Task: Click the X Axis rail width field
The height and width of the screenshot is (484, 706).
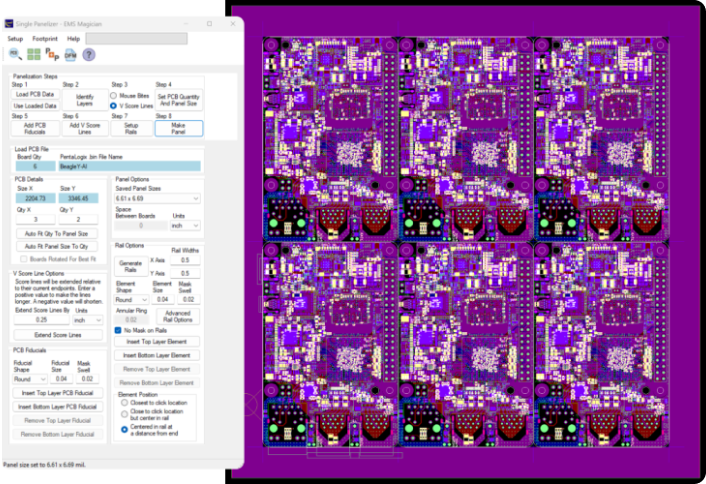Action: (185, 260)
